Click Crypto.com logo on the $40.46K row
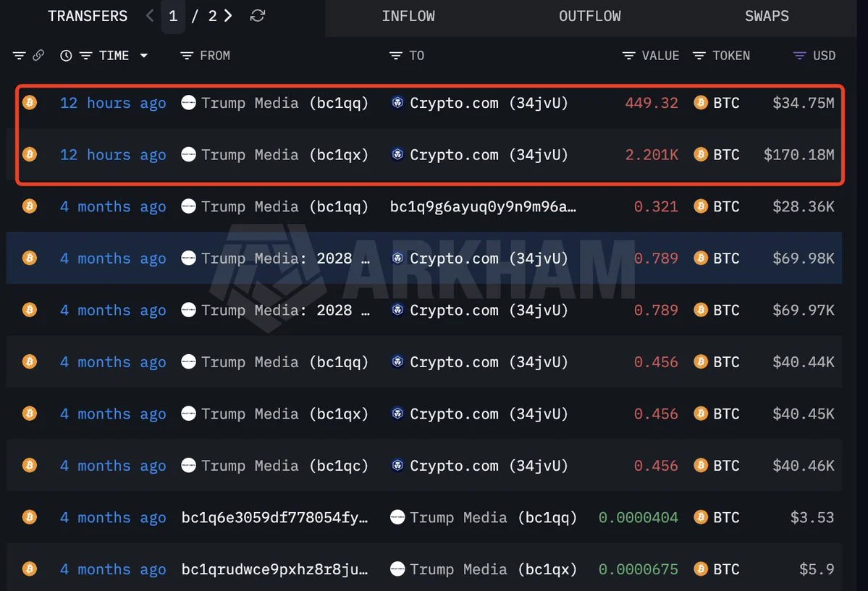 [x=397, y=465]
